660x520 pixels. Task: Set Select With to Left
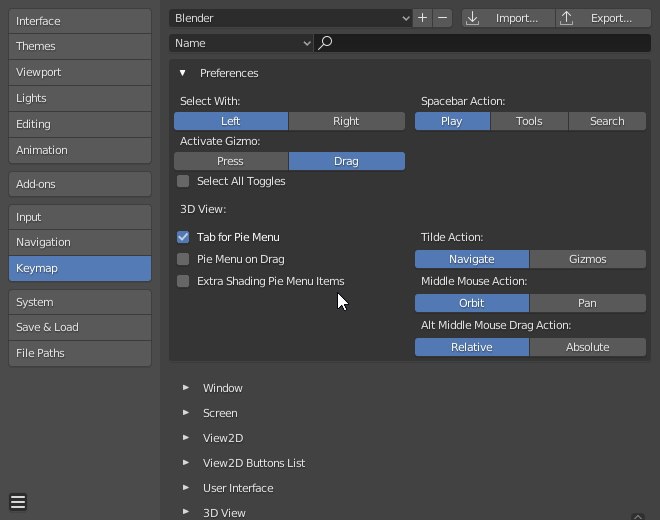pos(231,121)
